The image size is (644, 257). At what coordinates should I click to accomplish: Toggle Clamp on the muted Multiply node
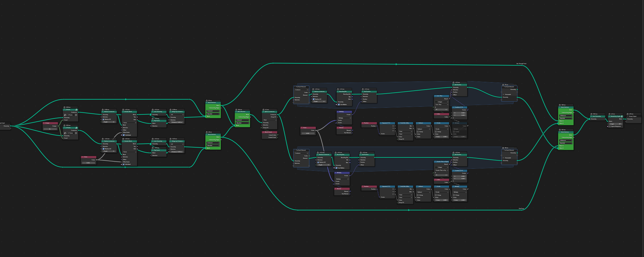point(454,132)
